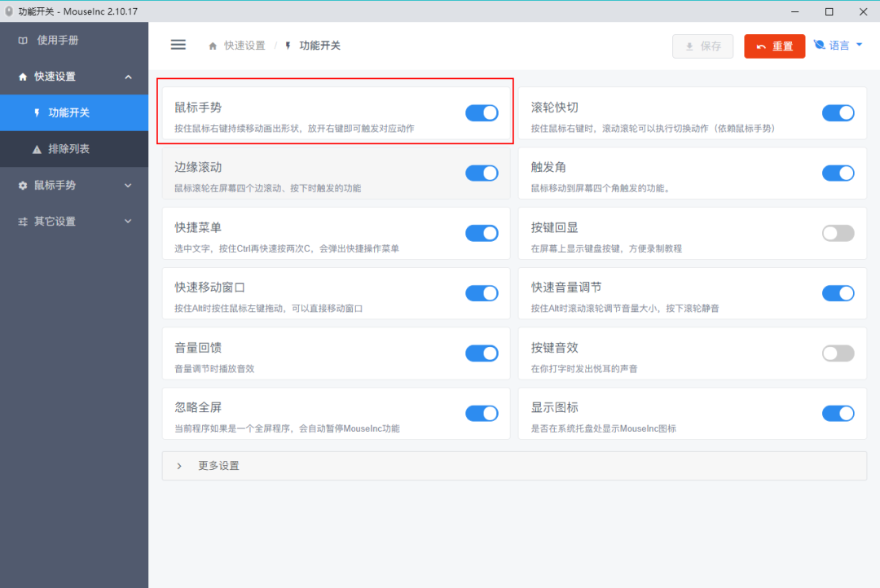This screenshot has width=880, height=588.
Task: Click the MouseInc app icon in title bar
Action: pos(9,11)
